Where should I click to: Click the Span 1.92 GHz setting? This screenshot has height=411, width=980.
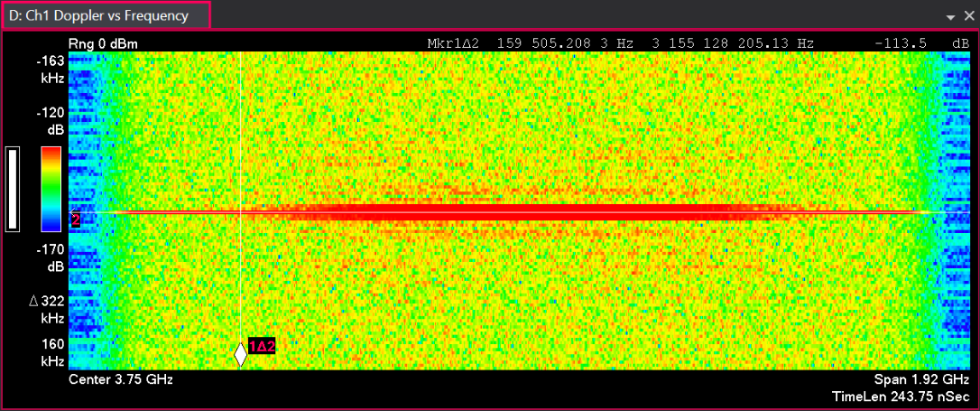pos(921,379)
